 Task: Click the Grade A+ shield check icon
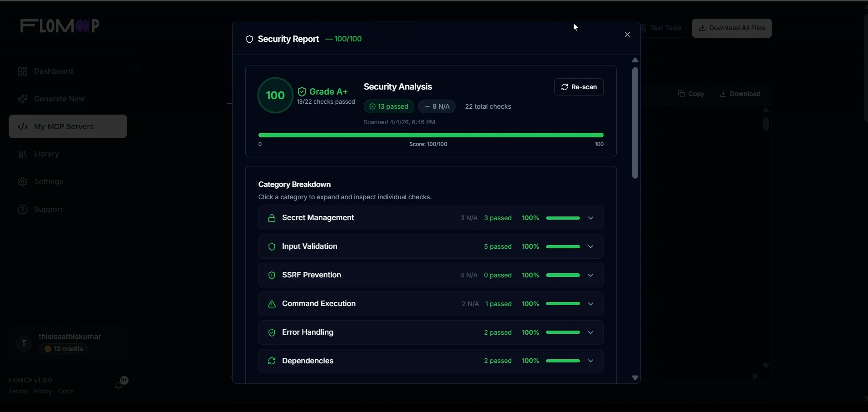[x=302, y=92]
